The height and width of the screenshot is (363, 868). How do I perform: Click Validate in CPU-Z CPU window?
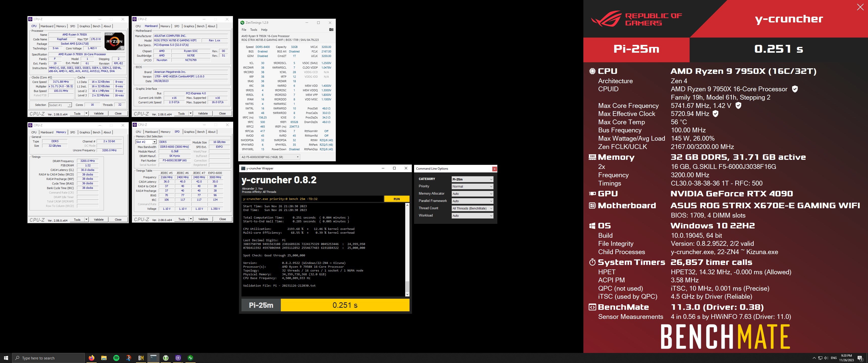tap(99, 113)
